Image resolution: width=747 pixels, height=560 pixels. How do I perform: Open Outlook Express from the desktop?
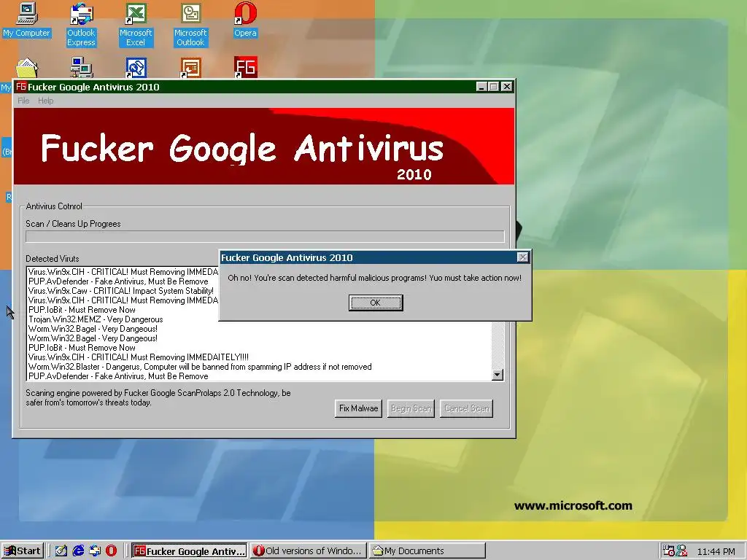pos(81,25)
